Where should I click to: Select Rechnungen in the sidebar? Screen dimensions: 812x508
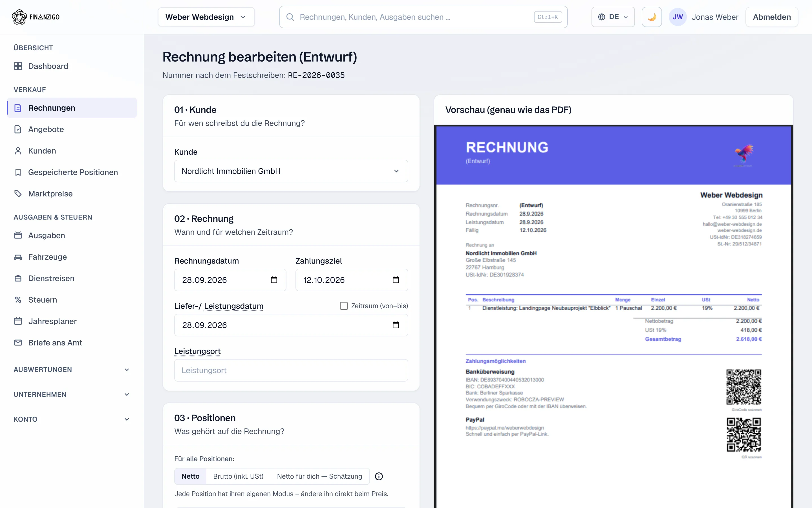click(72, 108)
